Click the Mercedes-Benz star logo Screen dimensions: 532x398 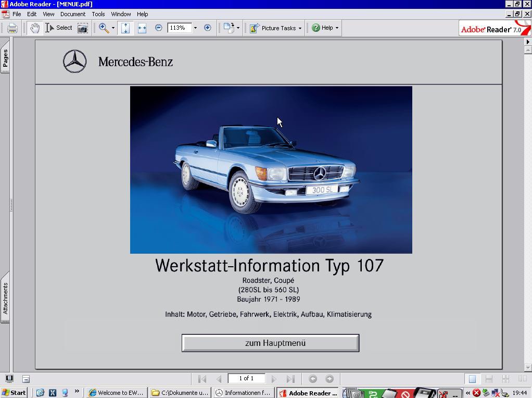pyautogui.click(x=74, y=61)
